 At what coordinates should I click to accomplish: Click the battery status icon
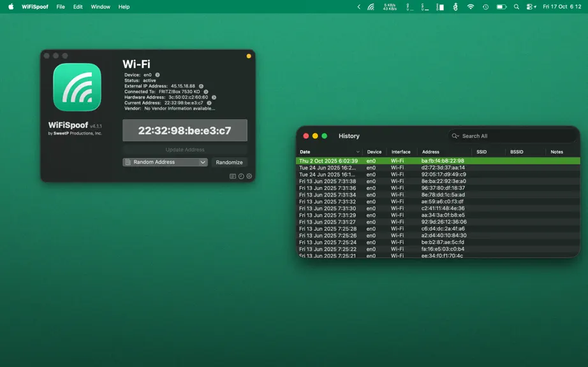coord(501,7)
